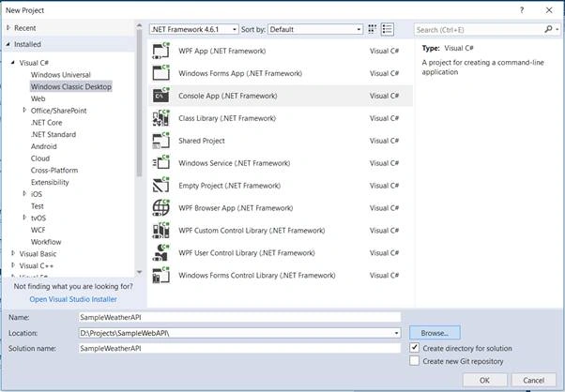Open Visual Studio Installer link
Image resolution: width=565 pixels, height=392 pixels.
tap(73, 299)
